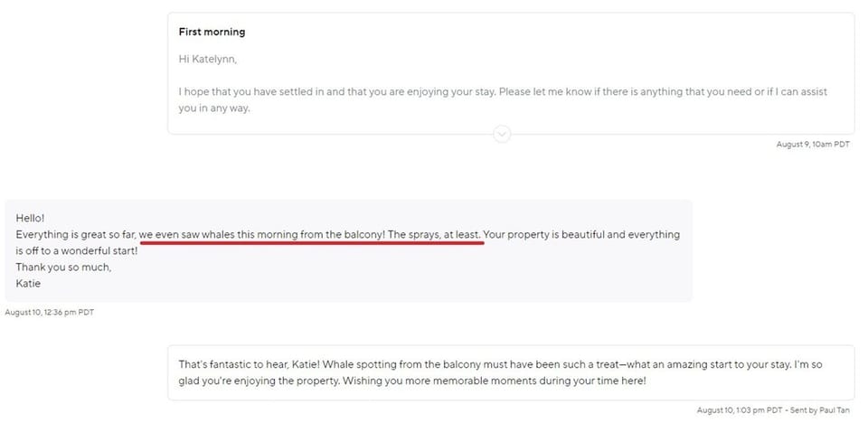The image size is (868, 442).
Task: Click the "First morning" message title
Action: pyautogui.click(x=212, y=32)
